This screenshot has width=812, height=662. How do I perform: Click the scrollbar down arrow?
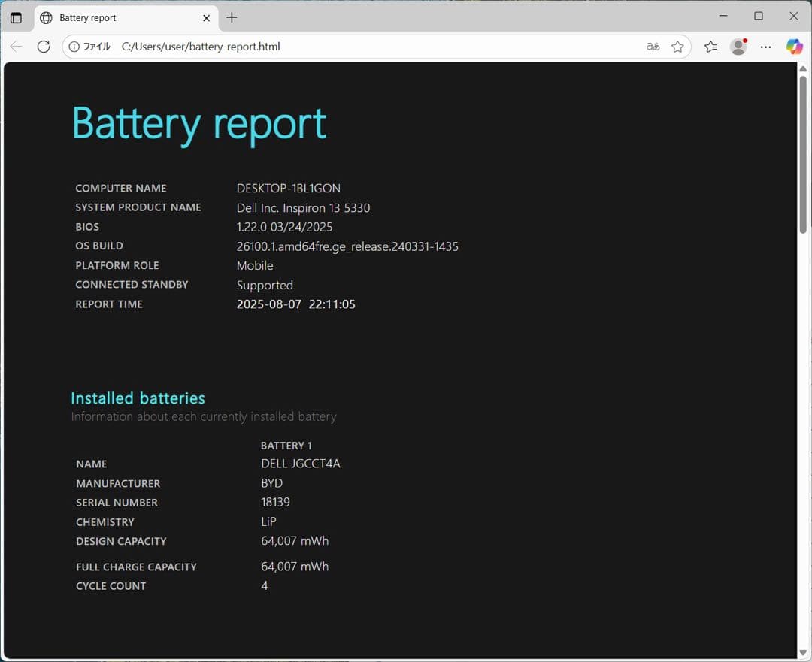point(804,653)
